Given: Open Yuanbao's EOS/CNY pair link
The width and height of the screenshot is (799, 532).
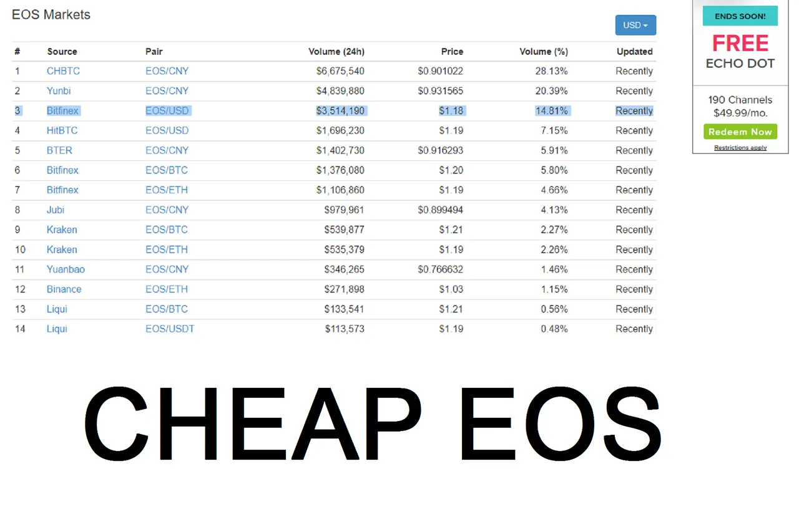Looking at the screenshot, I should click(x=167, y=270).
